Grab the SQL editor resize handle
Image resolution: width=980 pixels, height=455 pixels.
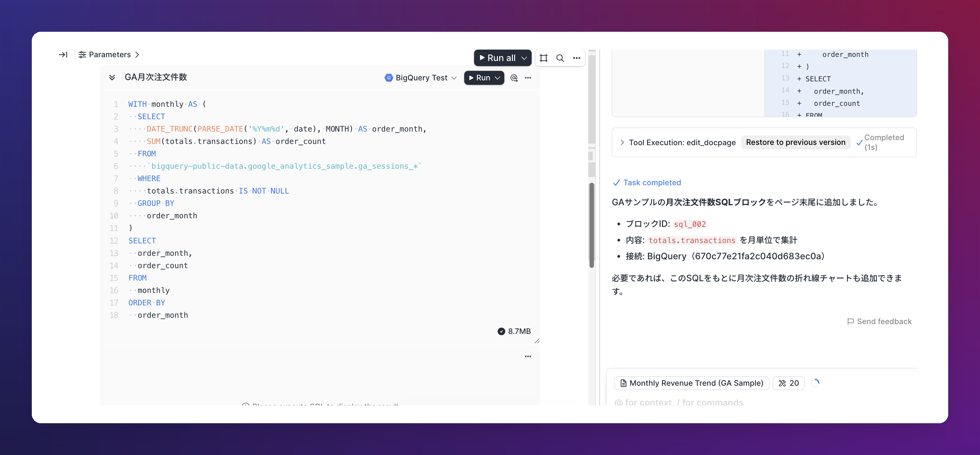537,341
